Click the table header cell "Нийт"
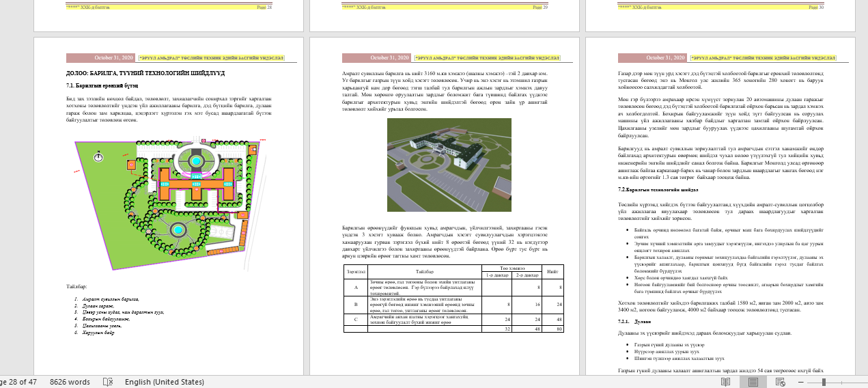Screen dimensions: 868x388 click(x=553, y=272)
